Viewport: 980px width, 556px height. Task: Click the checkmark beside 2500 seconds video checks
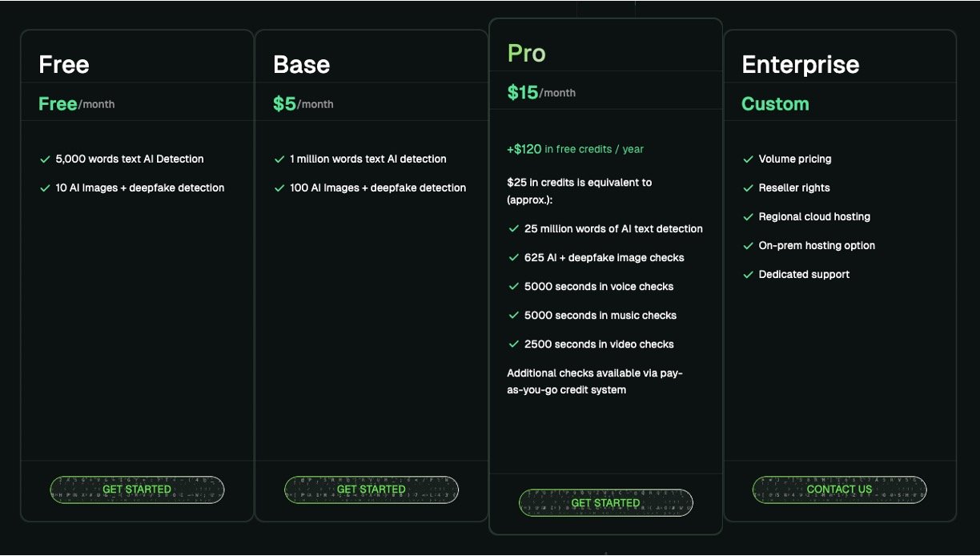click(514, 344)
